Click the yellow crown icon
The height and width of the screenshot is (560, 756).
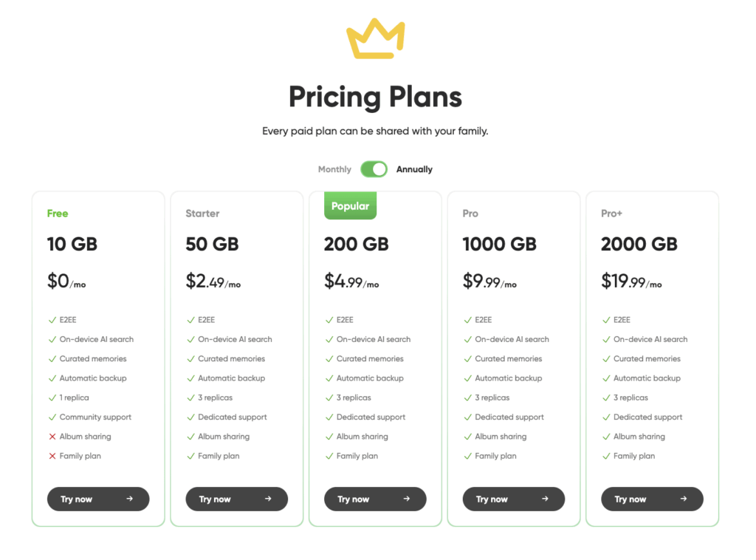(376, 38)
